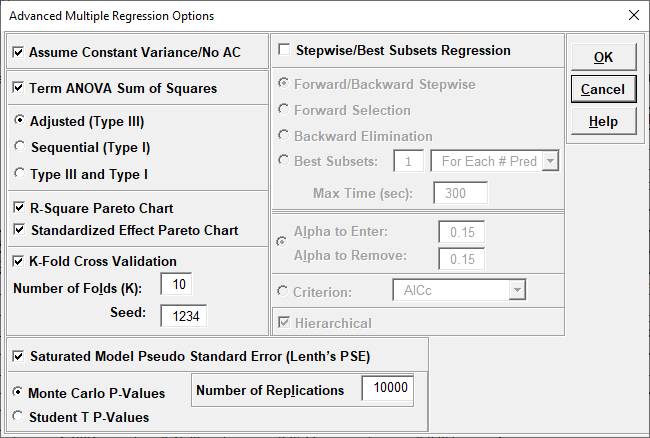This screenshot has height=438, width=650.
Task: Click the Cancel button
Action: click(603, 89)
